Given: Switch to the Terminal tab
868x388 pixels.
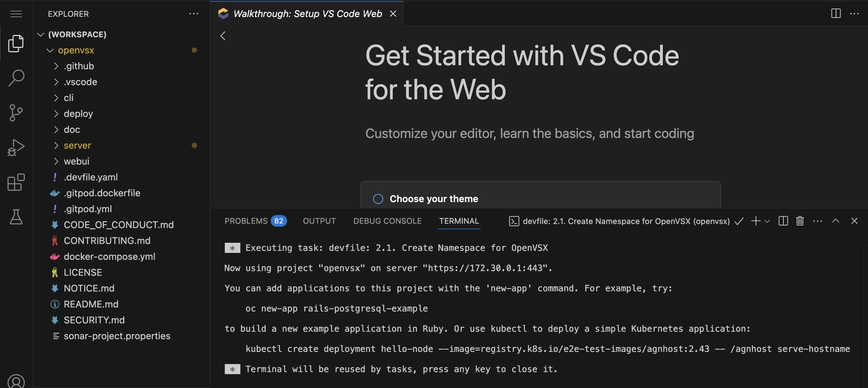Looking at the screenshot, I should point(459,221).
